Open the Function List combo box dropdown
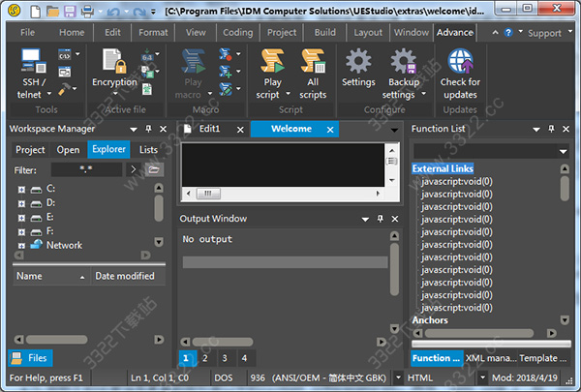581x392 pixels. tap(563, 151)
